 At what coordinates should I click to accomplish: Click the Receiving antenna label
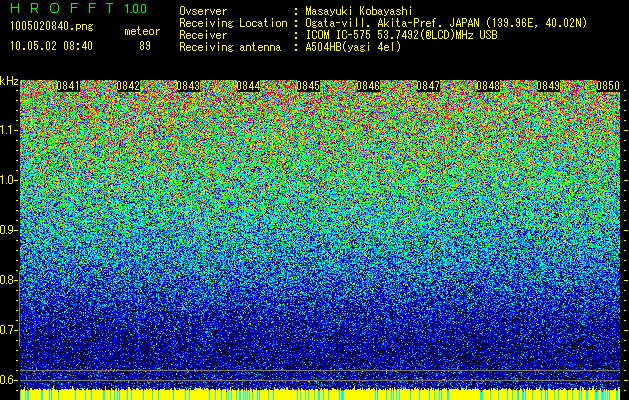(x=230, y=47)
